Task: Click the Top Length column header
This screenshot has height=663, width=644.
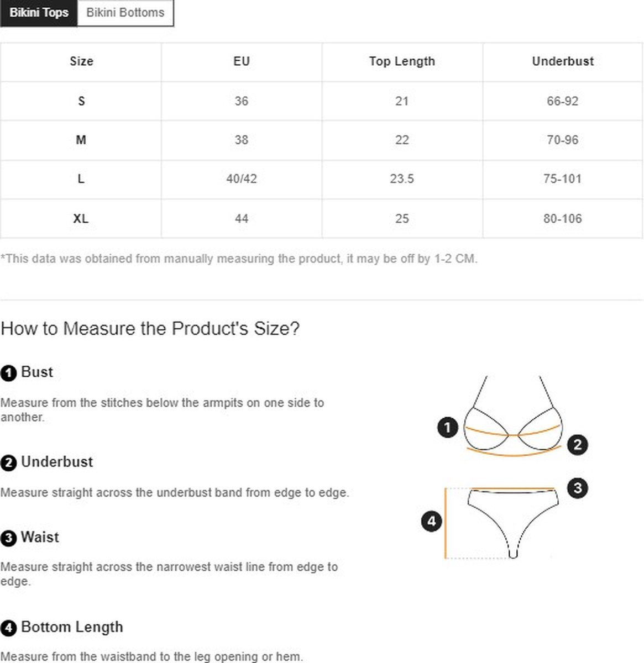Action: point(402,61)
